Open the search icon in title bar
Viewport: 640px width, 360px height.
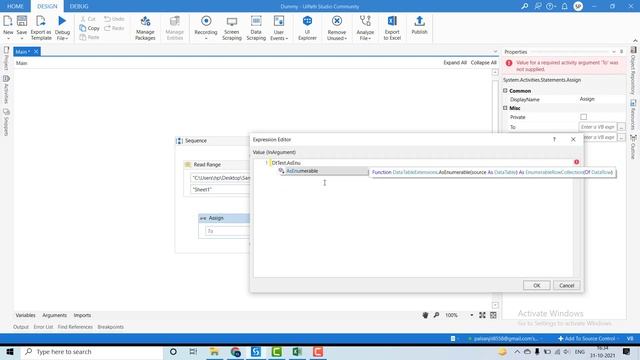[x=524, y=6]
